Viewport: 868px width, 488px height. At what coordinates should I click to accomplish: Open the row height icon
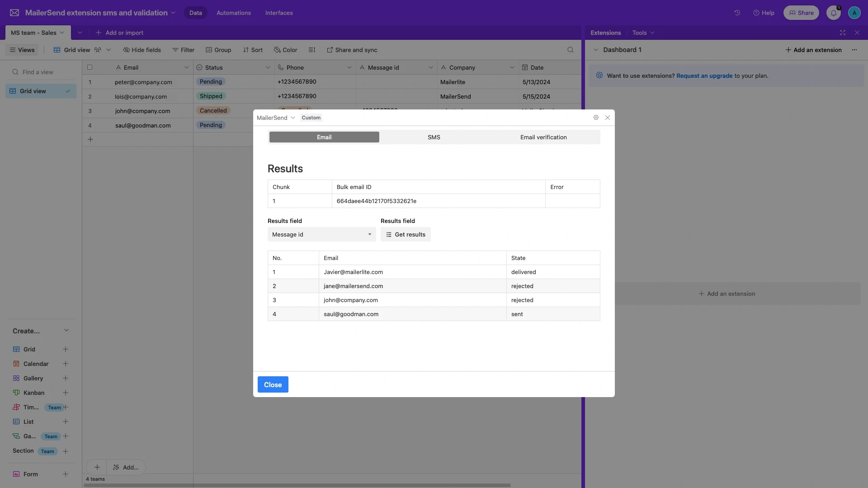coord(311,50)
